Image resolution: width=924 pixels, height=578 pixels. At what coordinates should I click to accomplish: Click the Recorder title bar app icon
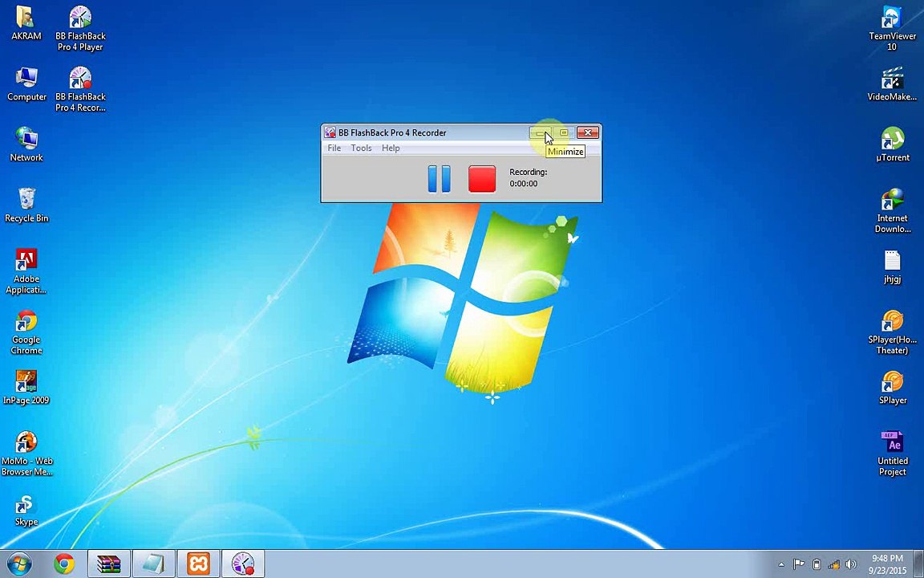pyautogui.click(x=330, y=132)
